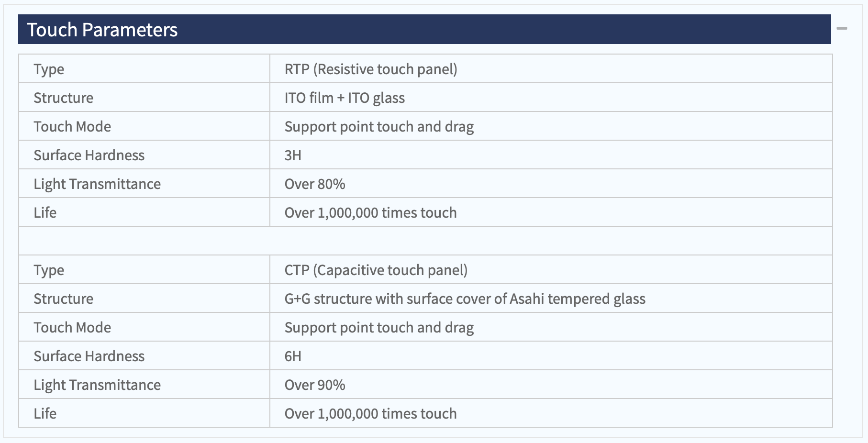Viewport: 868px width, 443px height.
Task: Select second Light Transmittance label
Action: pyautogui.click(x=97, y=385)
